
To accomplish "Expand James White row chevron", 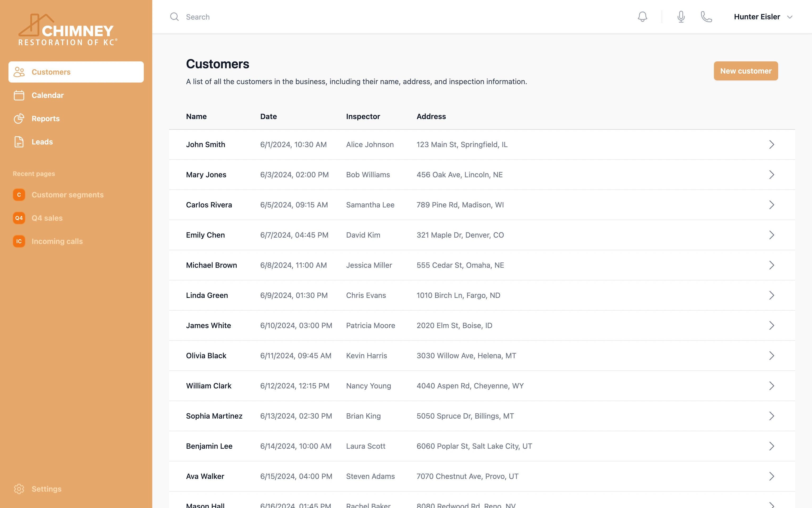I will [771, 325].
